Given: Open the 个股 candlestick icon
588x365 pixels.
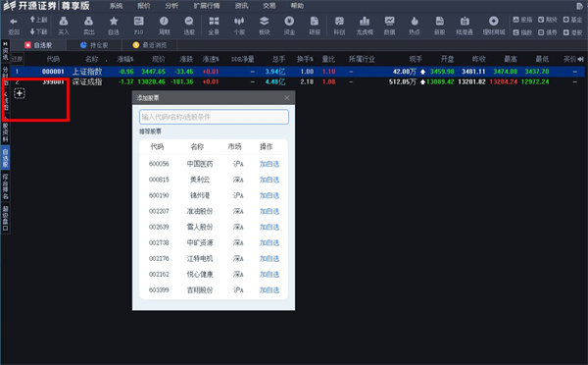Looking at the screenshot, I should pos(239,22).
